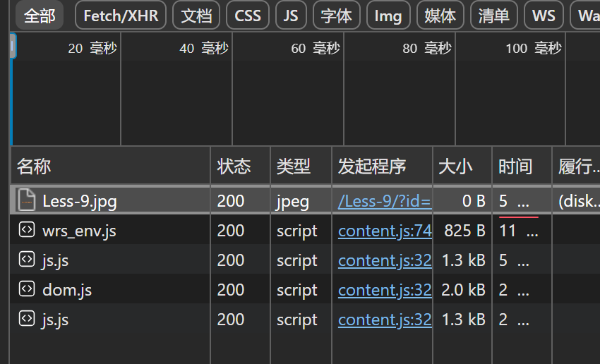Filter requests by Img
The height and width of the screenshot is (364, 600).
click(x=388, y=16)
